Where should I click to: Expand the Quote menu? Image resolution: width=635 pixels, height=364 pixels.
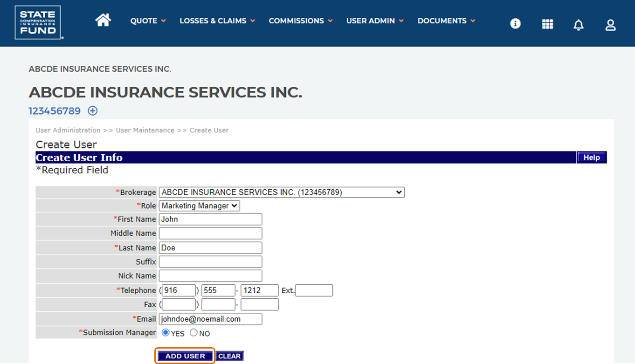coord(148,21)
